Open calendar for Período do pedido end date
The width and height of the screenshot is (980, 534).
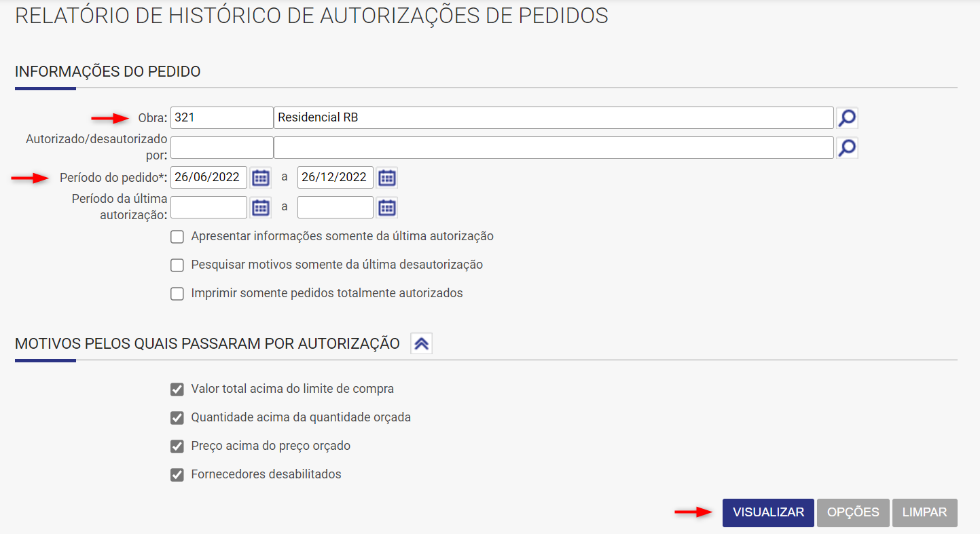pyautogui.click(x=387, y=178)
